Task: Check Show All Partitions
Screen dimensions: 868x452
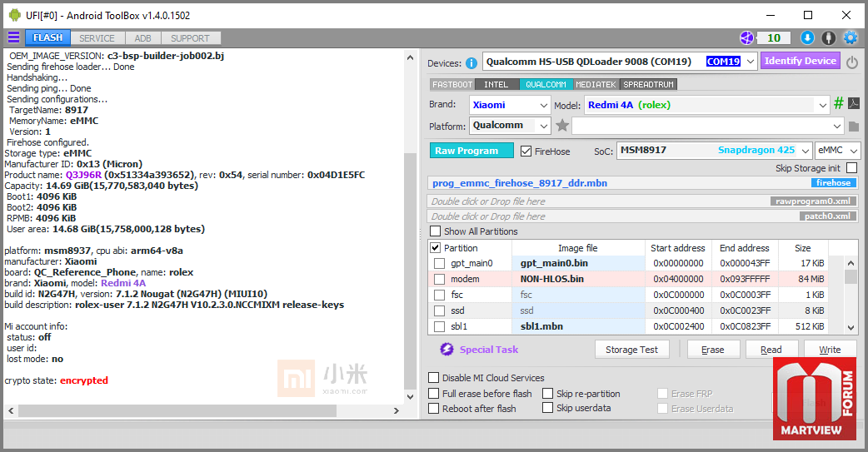Action: 436,231
